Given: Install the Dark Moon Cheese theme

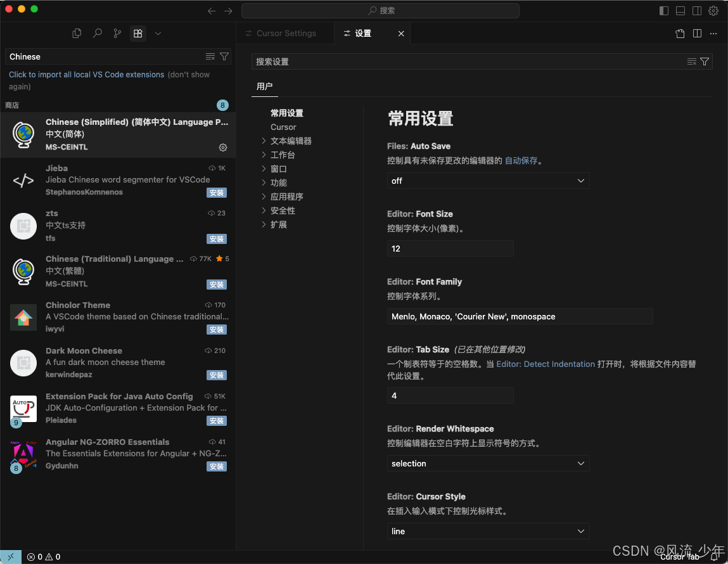Looking at the screenshot, I should click(x=216, y=375).
